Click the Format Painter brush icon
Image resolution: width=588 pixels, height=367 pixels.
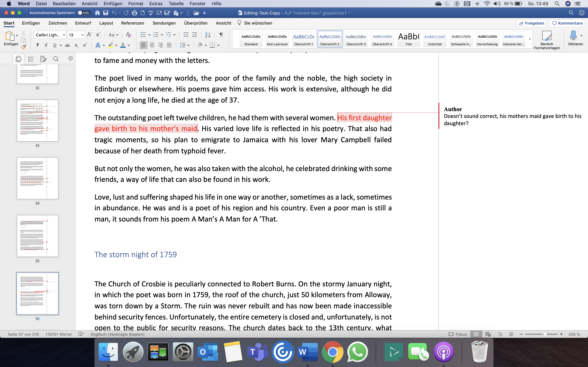coord(24,47)
